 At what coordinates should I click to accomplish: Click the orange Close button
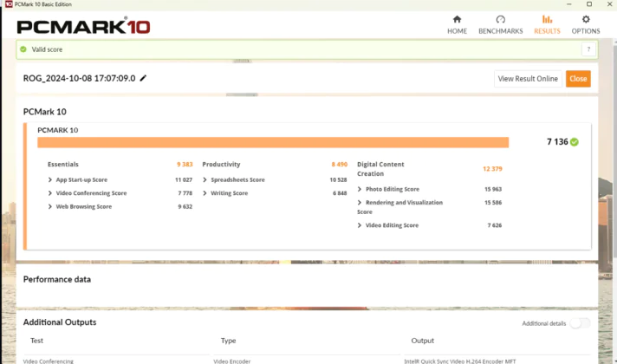[578, 79]
